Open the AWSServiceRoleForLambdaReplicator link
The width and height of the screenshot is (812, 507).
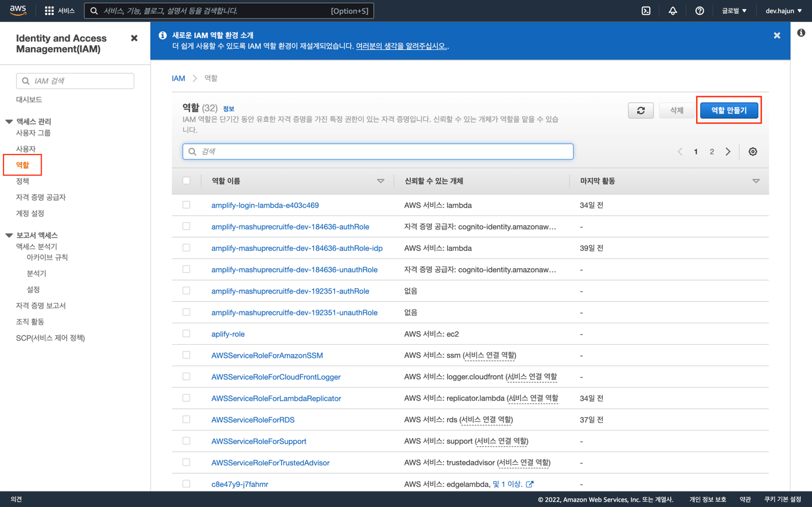pos(276,398)
